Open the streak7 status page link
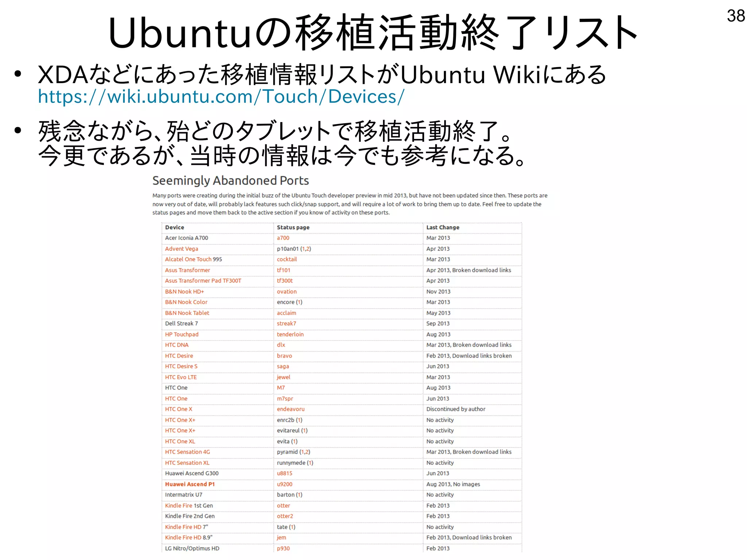Viewport: 747px width, 560px height. (x=286, y=323)
